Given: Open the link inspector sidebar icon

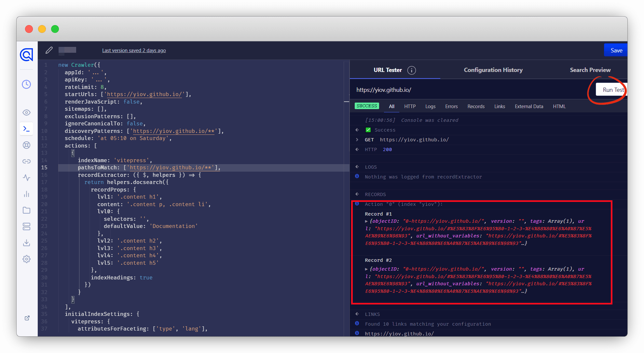Looking at the screenshot, I should tap(26, 161).
